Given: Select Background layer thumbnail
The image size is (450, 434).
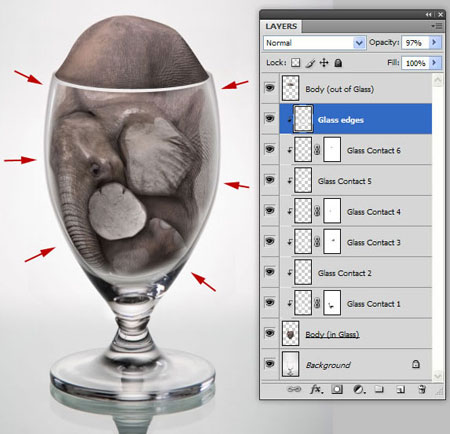Looking at the screenshot, I should point(290,364).
